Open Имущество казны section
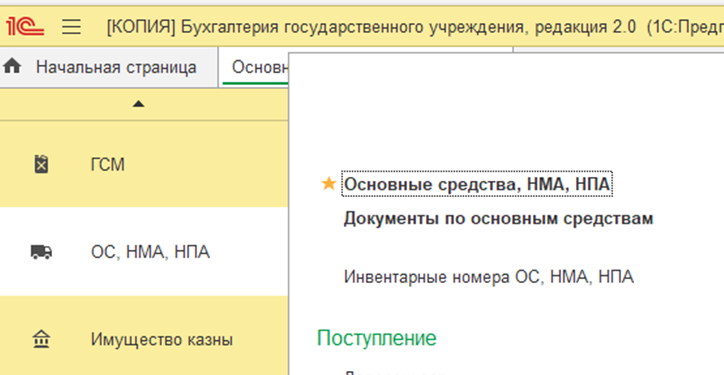Image resolution: width=724 pixels, height=375 pixels. 162,340
